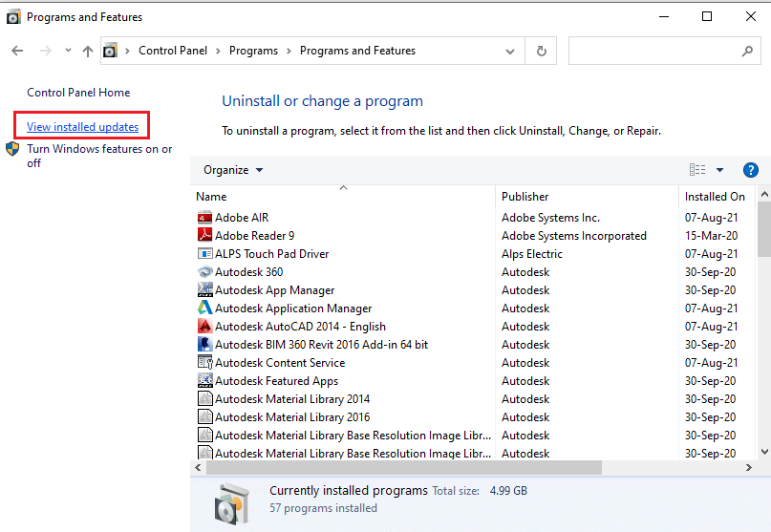The image size is (771, 532).
Task: Click the Adobe AIR program icon
Action: click(204, 218)
